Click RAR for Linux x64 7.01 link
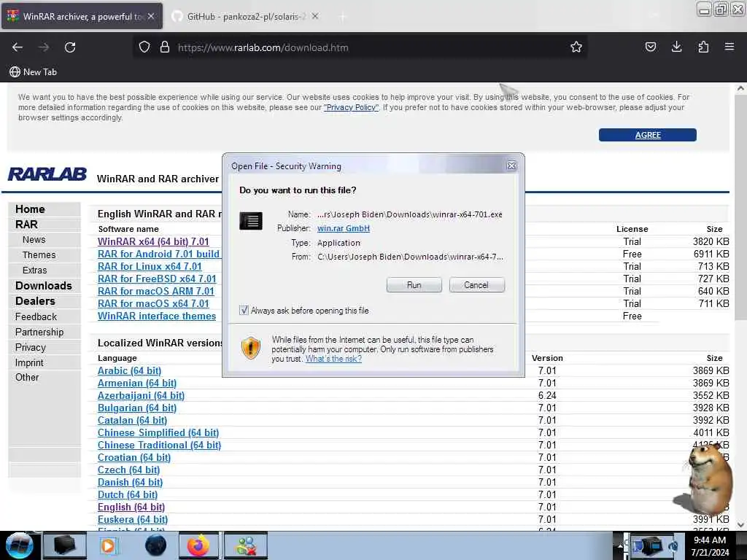Image resolution: width=747 pixels, height=560 pixels. pyautogui.click(x=150, y=266)
